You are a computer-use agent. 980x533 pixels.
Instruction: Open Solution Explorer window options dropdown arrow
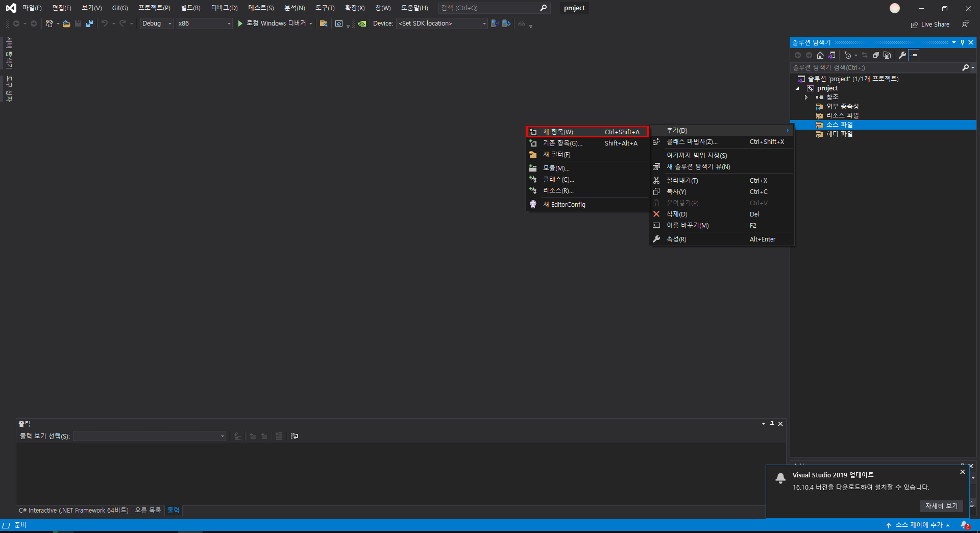[x=953, y=42]
